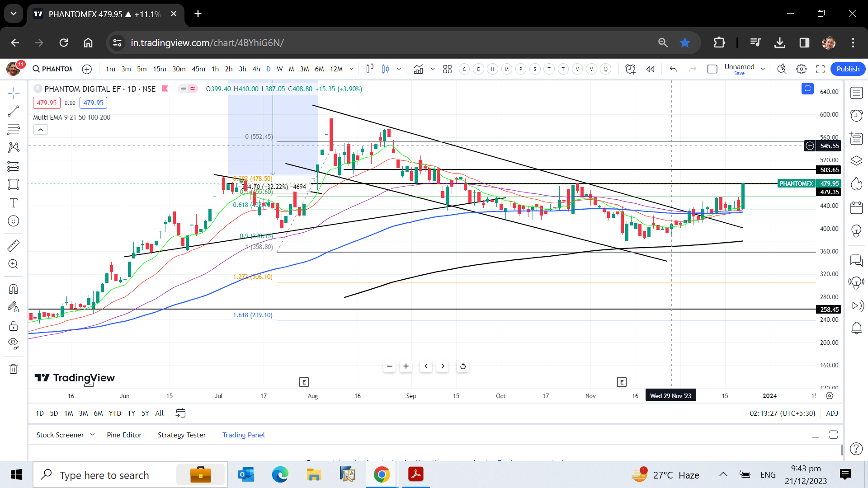Open chart Settings gear icon
Screen dimensions: 868x488
click(x=801, y=69)
